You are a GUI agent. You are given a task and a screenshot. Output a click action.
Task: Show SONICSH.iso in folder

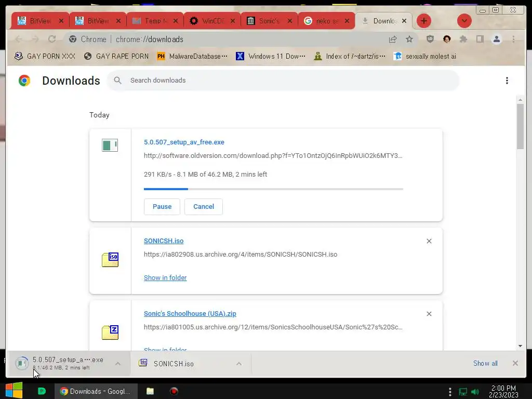coord(165,278)
